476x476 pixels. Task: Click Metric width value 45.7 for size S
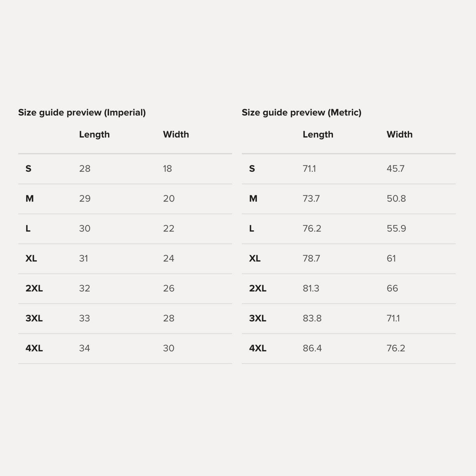(396, 169)
